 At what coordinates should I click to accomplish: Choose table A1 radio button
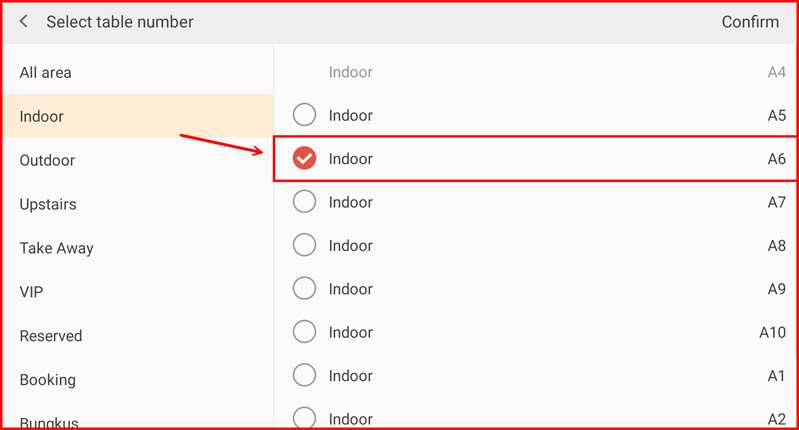pyautogui.click(x=304, y=376)
